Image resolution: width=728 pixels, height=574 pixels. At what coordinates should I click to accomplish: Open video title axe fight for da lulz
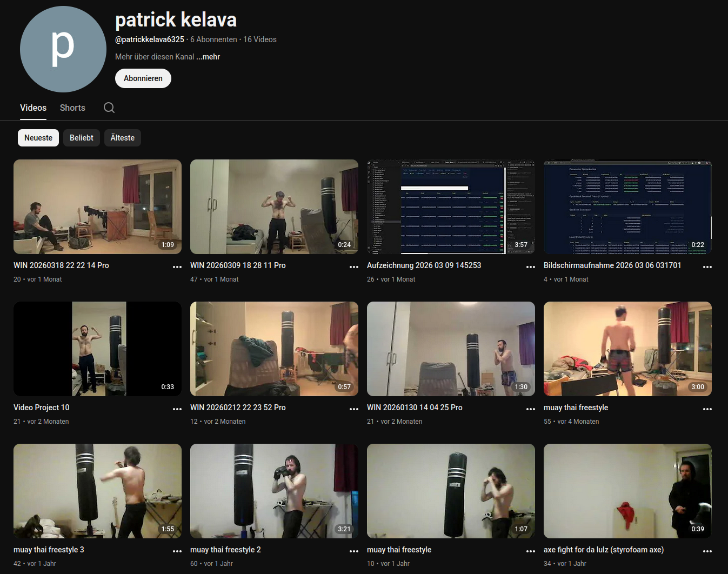pos(604,550)
